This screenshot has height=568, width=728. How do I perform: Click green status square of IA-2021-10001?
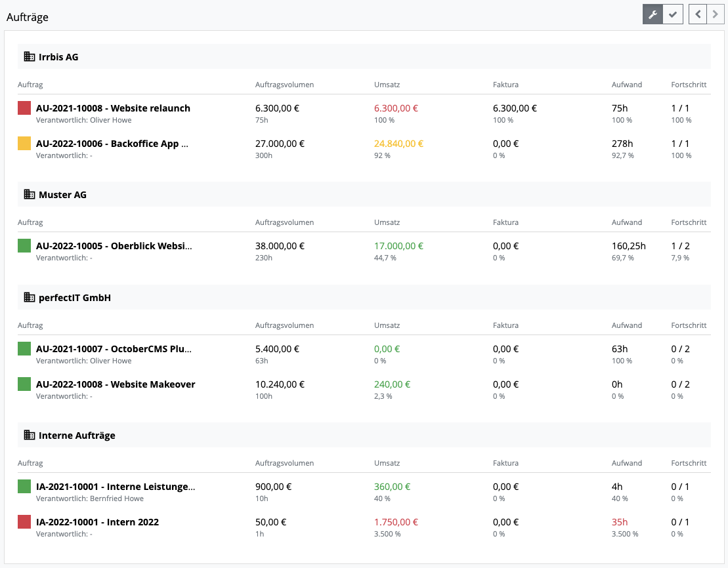click(x=24, y=487)
